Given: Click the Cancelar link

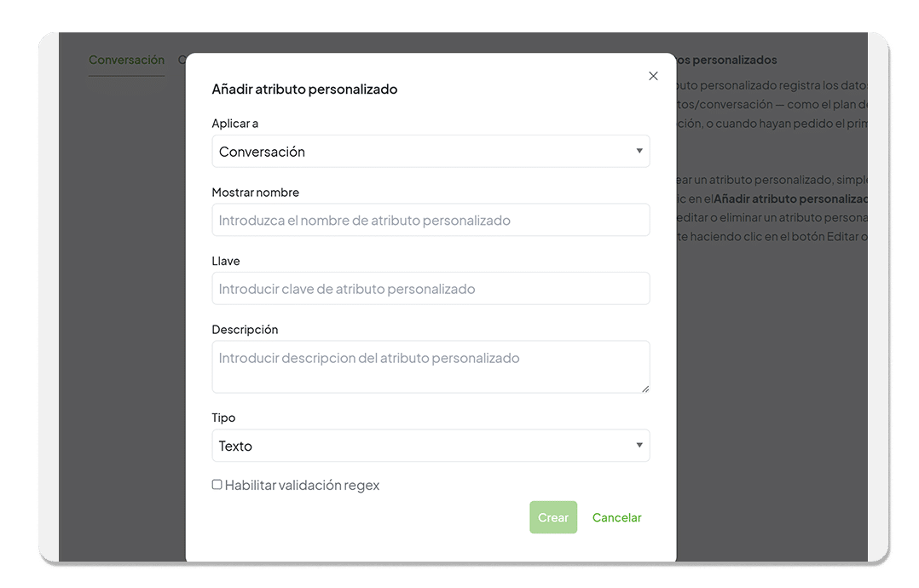Looking at the screenshot, I should [x=616, y=517].
